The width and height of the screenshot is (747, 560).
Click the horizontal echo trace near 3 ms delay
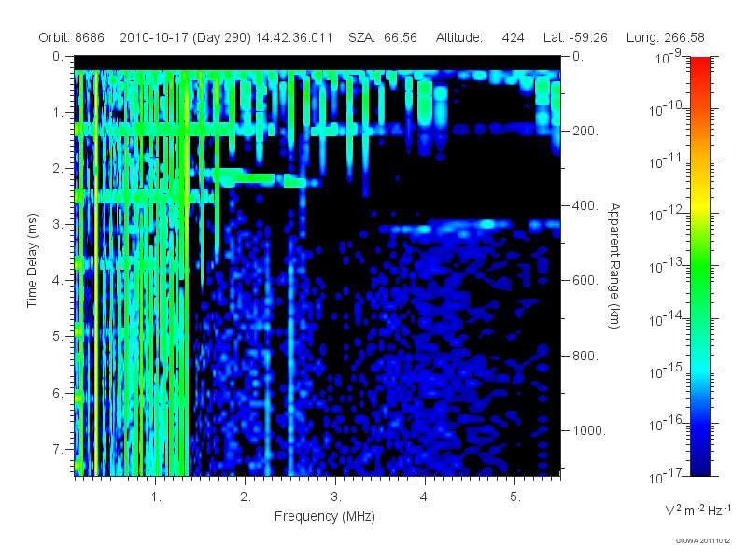pyautogui.click(x=470, y=227)
